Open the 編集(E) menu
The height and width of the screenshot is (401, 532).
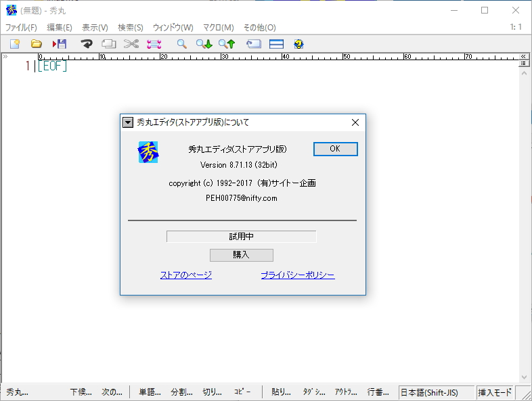tap(60, 28)
